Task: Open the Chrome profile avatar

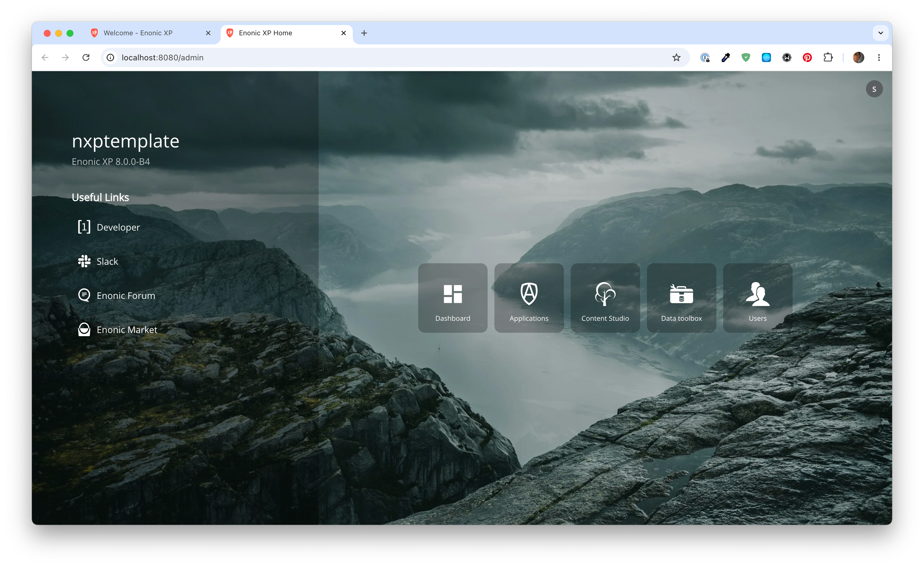Action: (x=858, y=57)
